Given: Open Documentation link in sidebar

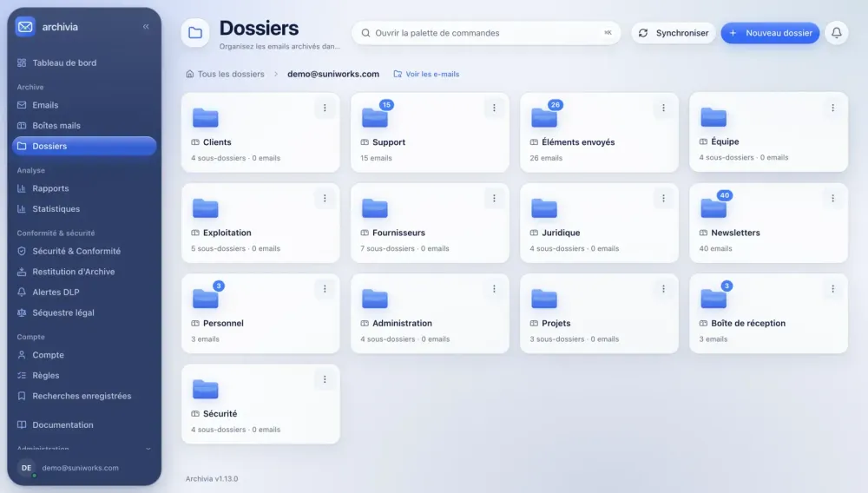Looking at the screenshot, I should coord(84,425).
